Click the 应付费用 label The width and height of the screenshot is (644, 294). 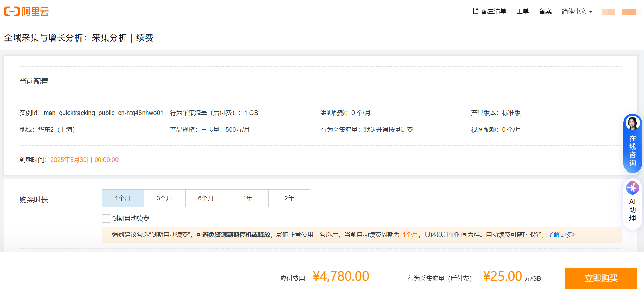293,279
